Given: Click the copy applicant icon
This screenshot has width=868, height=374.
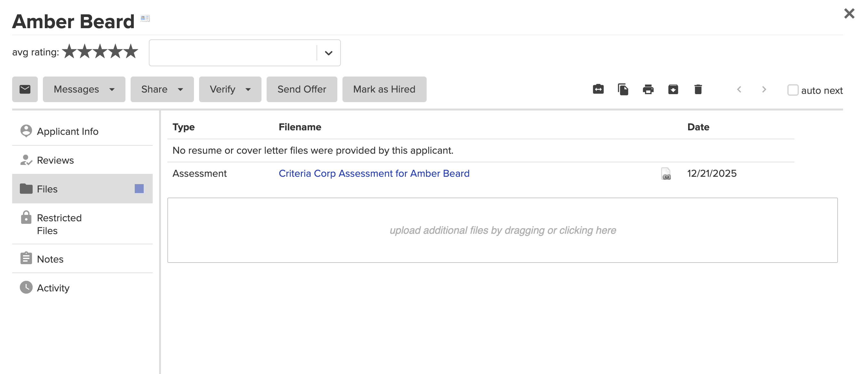Looking at the screenshot, I should point(623,89).
